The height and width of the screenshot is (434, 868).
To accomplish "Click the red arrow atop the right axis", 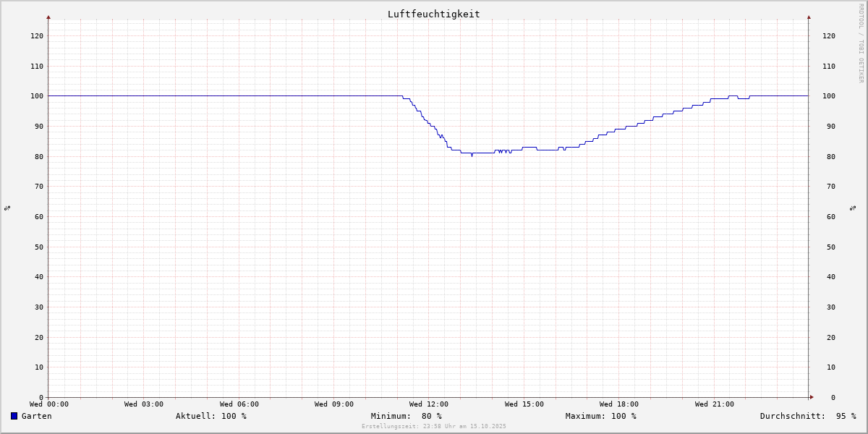I will pos(809,17).
